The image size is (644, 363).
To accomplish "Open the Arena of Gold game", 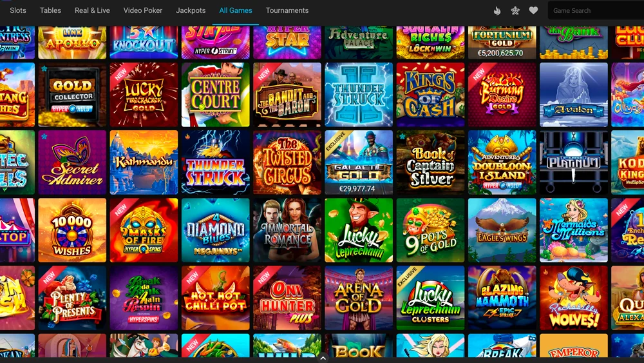I will 359,298.
